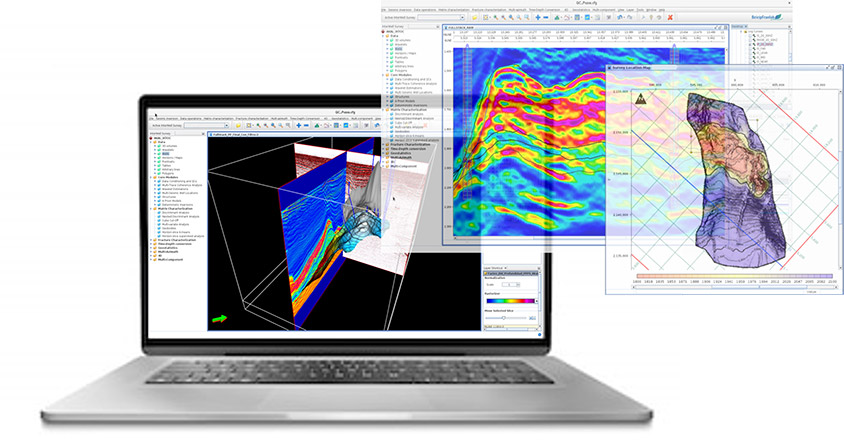Click the Survey Location Map window title icon
The height and width of the screenshot is (442, 844).
608,67
